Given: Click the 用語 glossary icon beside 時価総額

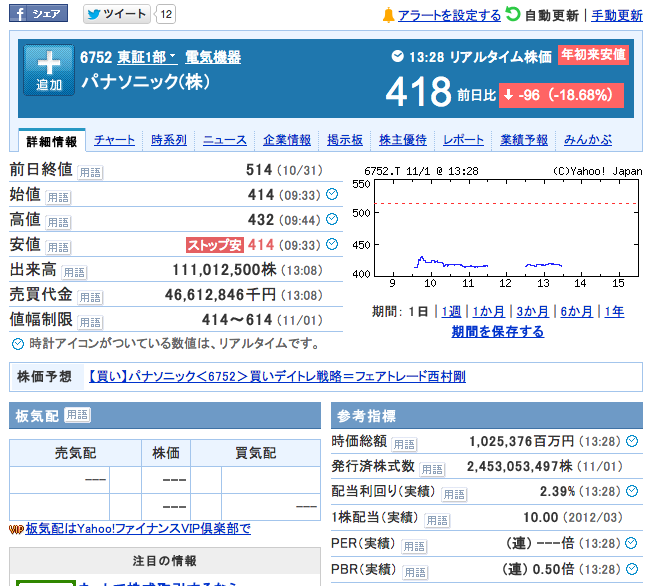Looking at the screenshot, I should (404, 444).
